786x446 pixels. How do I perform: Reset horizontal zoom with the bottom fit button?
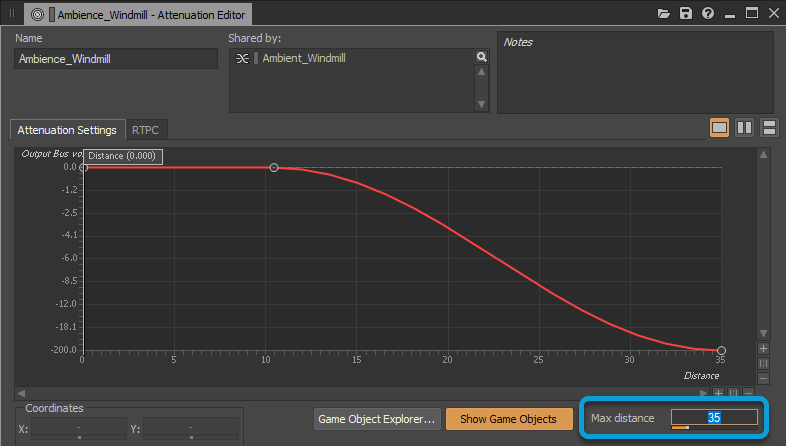click(734, 393)
